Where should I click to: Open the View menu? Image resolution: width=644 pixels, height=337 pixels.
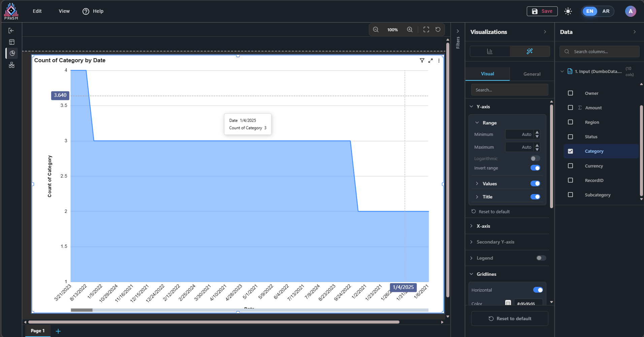(x=64, y=11)
